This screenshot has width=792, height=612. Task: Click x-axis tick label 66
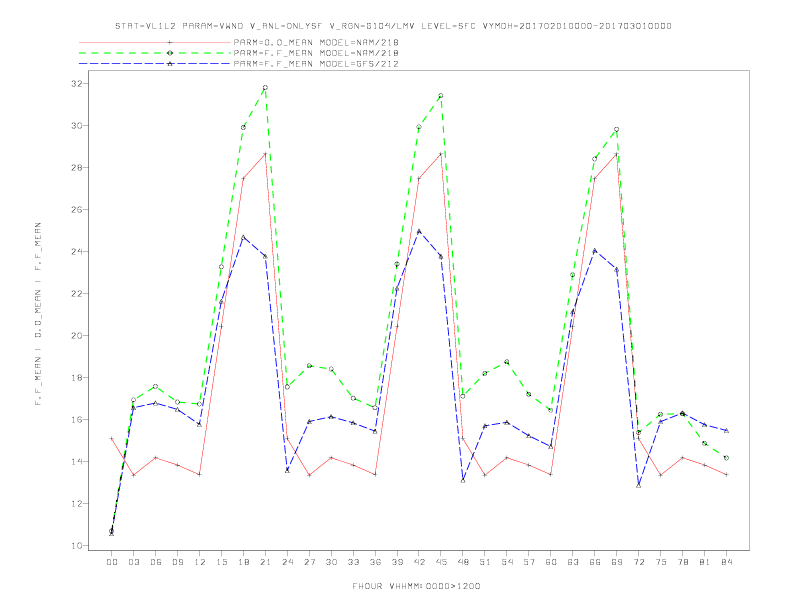tap(595, 562)
